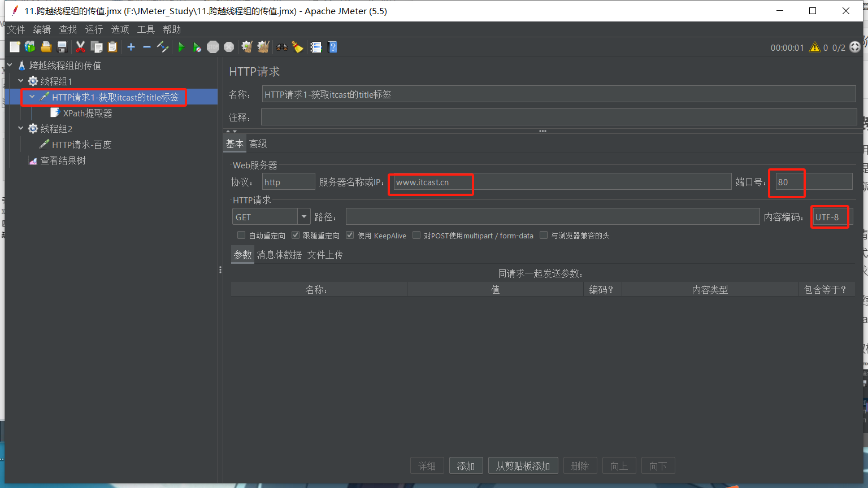Viewport: 868px width, 488px height.
Task: Select the 基本 tab
Action: point(235,143)
